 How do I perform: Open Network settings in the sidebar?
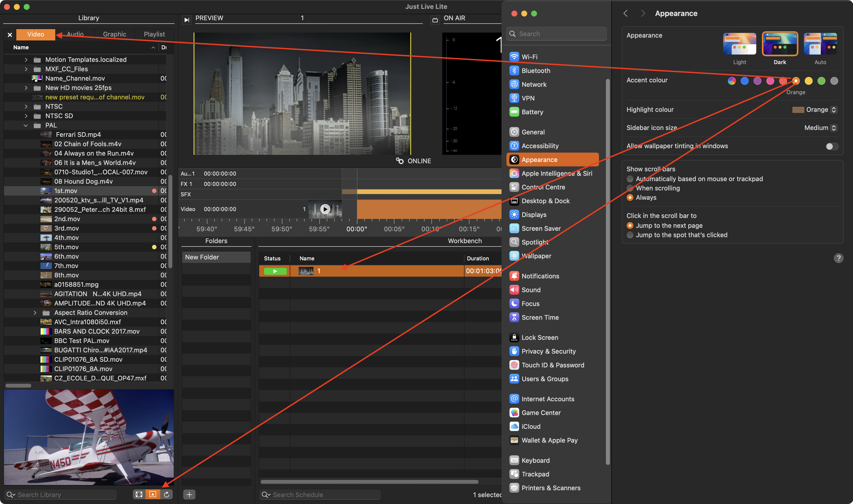[552, 84]
